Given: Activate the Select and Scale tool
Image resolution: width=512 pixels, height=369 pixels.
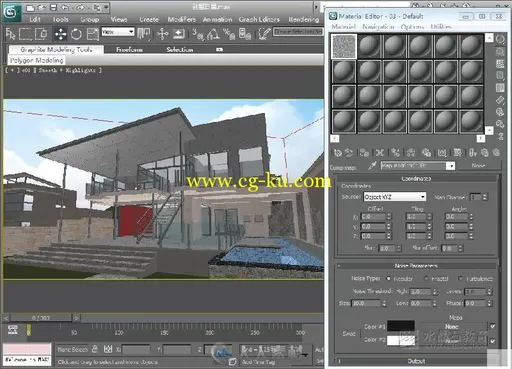Looking at the screenshot, I should pyautogui.click(x=92, y=34).
